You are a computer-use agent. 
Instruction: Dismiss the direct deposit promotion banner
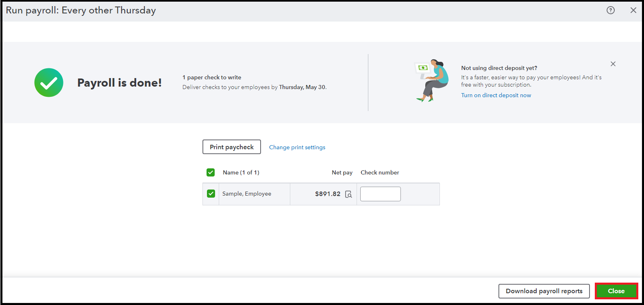pyautogui.click(x=613, y=64)
